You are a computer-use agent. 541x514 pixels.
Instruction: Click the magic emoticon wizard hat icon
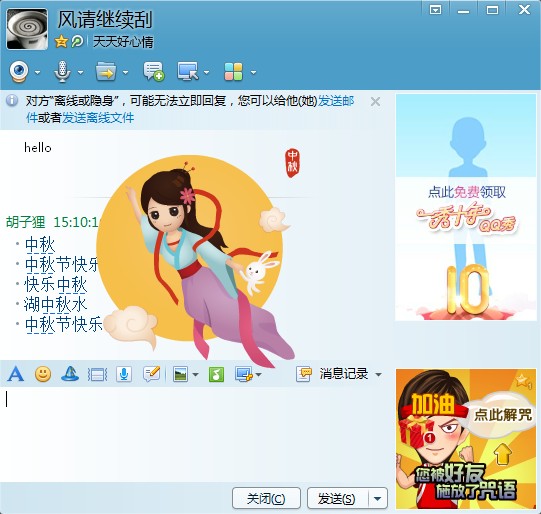(x=70, y=374)
